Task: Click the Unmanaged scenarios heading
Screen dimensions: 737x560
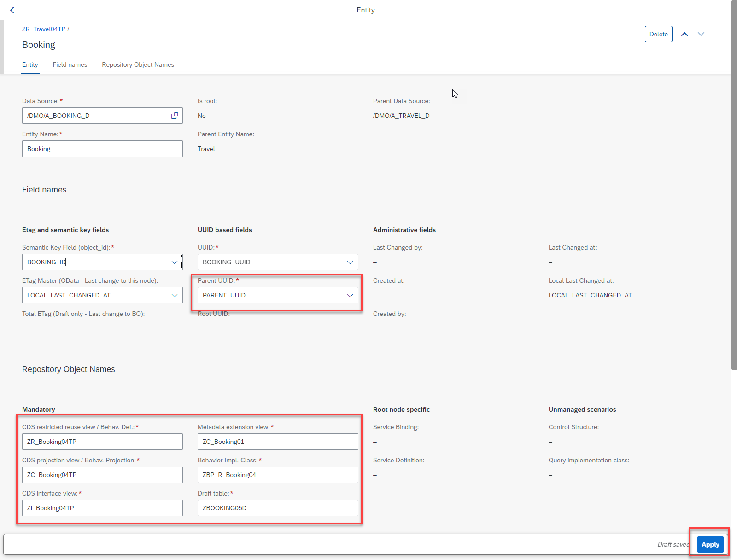Action: coord(582,409)
